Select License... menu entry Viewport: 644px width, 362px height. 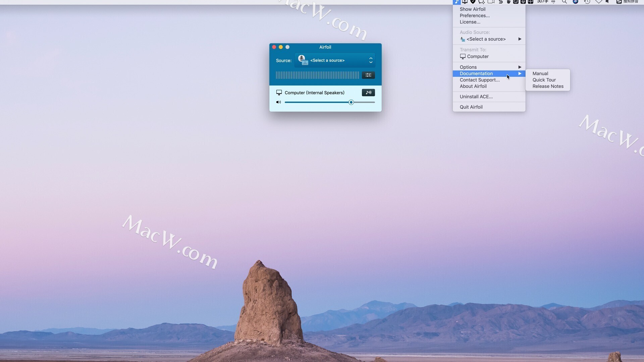pos(489,22)
